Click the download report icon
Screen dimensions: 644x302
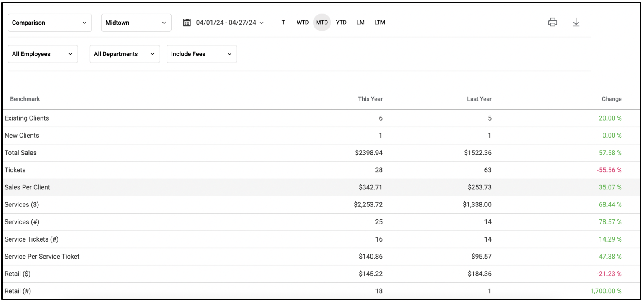pos(576,23)
